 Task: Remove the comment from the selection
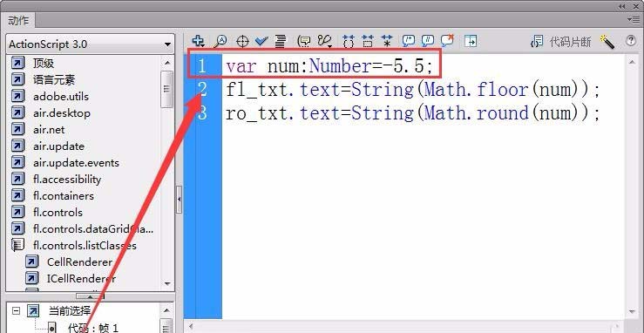click(447, 40)
